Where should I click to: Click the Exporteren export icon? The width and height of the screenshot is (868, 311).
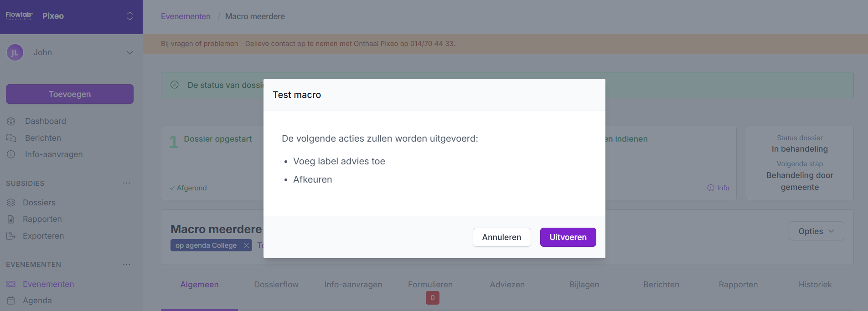tap(11, 236)
